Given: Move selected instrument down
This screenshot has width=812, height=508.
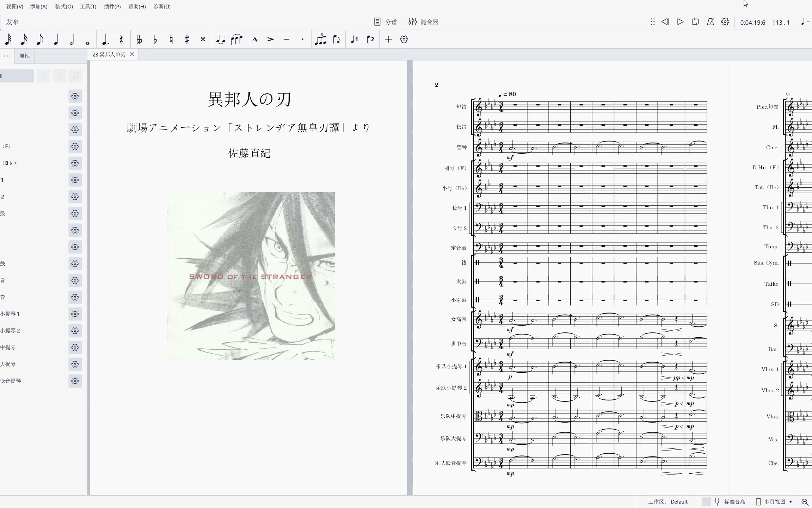Looking at the screenshot, I should [59, 76].
